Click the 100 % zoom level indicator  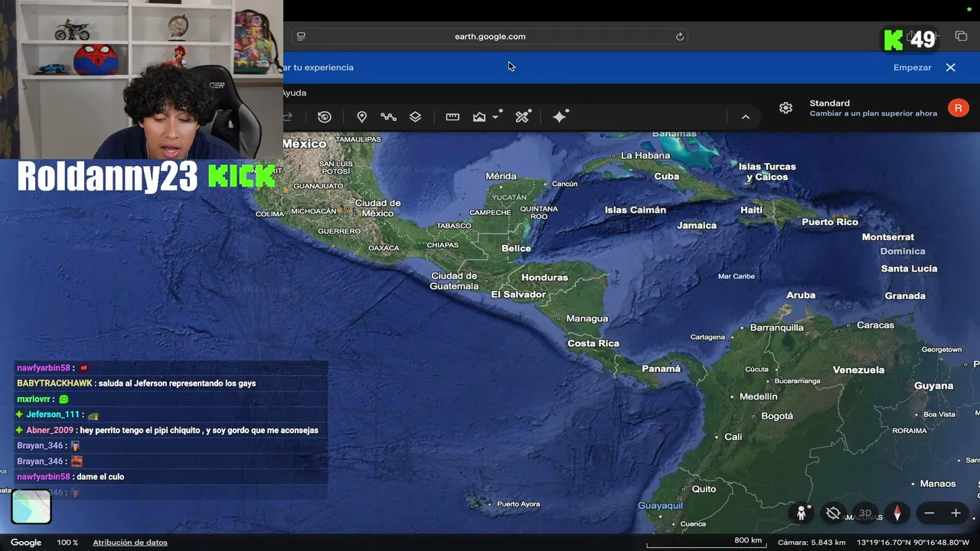point(67,543)
